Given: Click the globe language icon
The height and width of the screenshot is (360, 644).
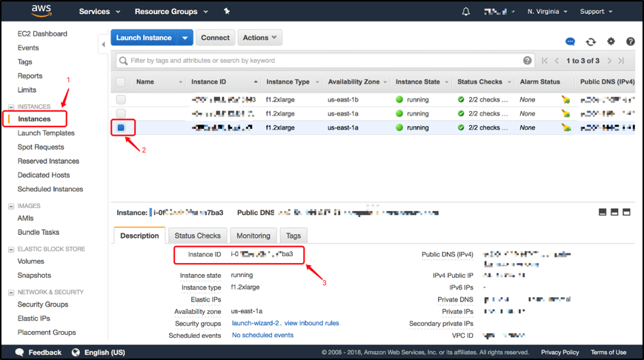Looking at the screenshot, I should (x=76, y=352).
